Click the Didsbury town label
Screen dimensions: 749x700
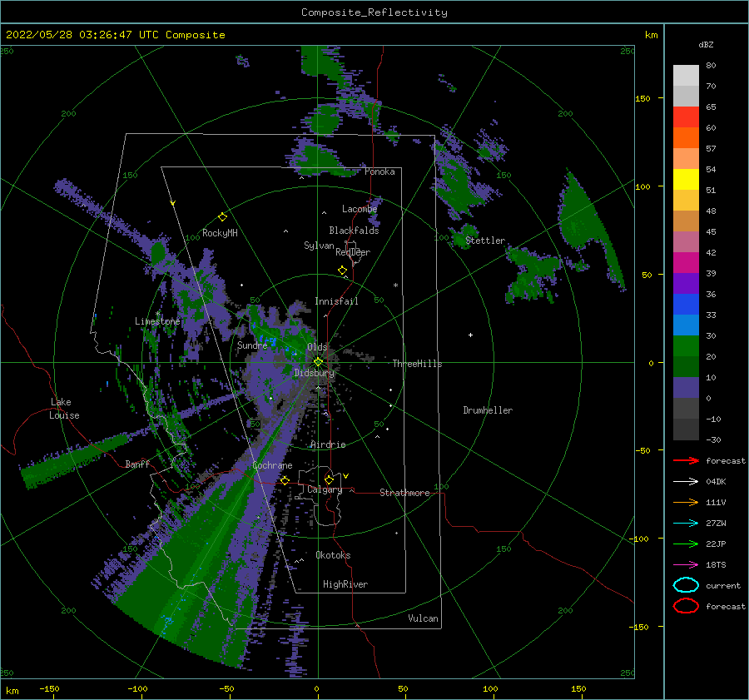click(x=314, y=373)
